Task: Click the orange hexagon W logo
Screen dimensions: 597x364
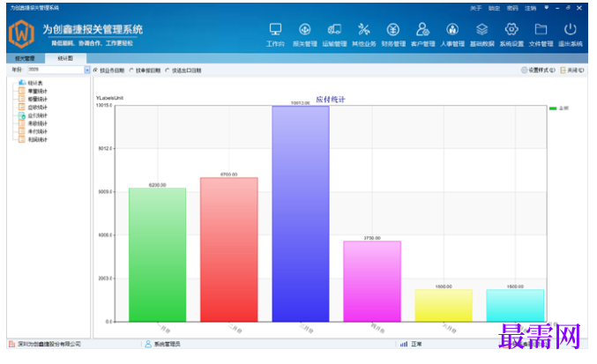Action: click(x=22, y=34)
